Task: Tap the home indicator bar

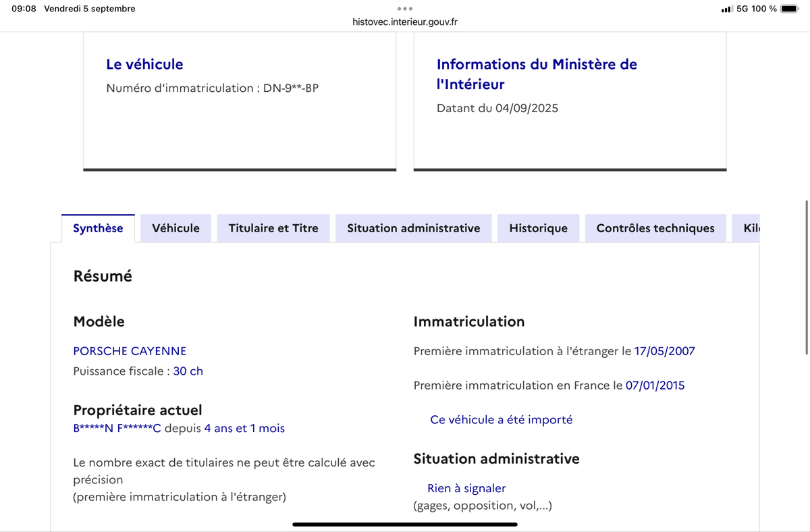Action: coord(405,524)
